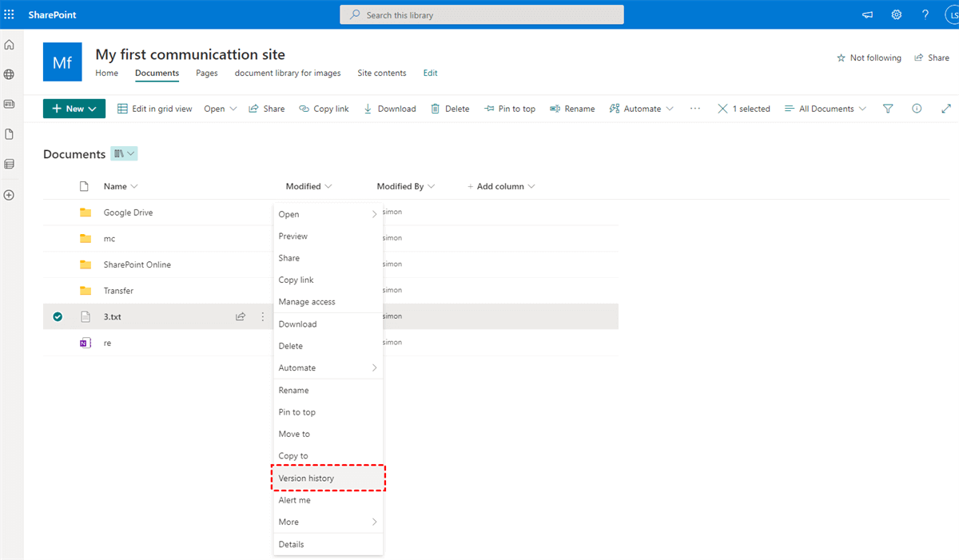
Task: Toggle Not following star for site
Action: [869, 58]
